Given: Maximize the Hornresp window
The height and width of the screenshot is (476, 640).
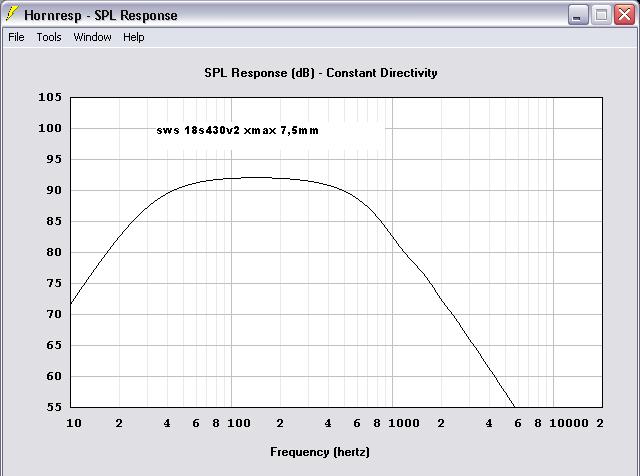Looking at the screenshot, I should (601, 15).
